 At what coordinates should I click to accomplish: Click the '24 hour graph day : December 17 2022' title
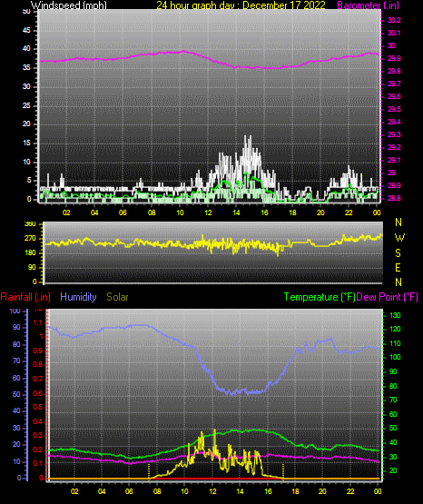[241, 5]
